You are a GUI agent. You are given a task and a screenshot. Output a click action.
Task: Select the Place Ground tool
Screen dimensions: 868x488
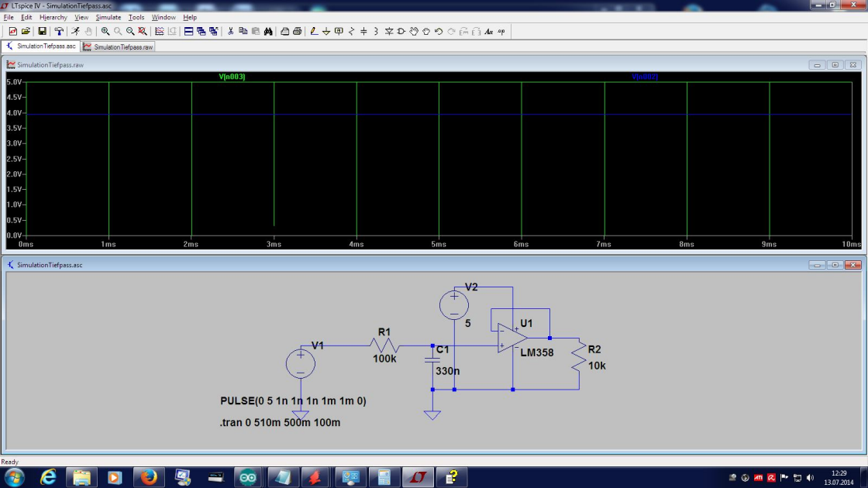coord(326,32)
